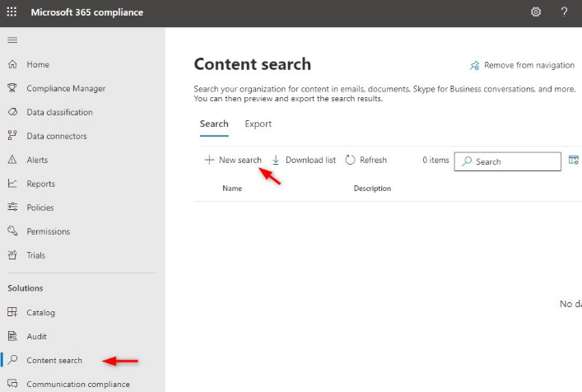Sort by the Description column header

[372, 189]
